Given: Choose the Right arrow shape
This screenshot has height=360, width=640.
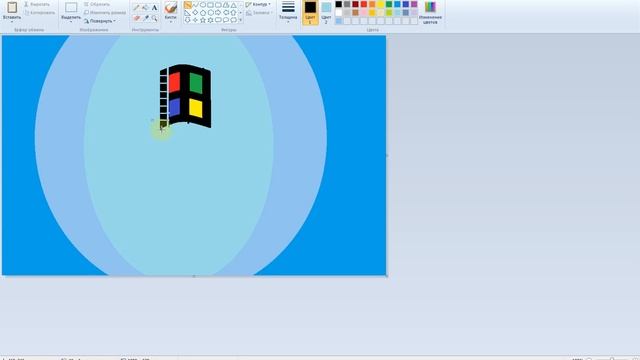Looking at the screenshot, I should pos(218,13).
